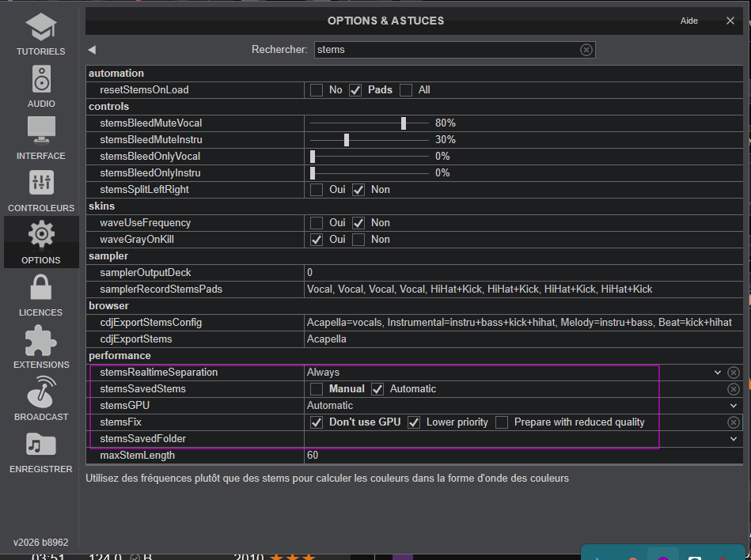Expand the stemsRealtimeSeparation dropdown
The image size is (751, 560).
718,373
